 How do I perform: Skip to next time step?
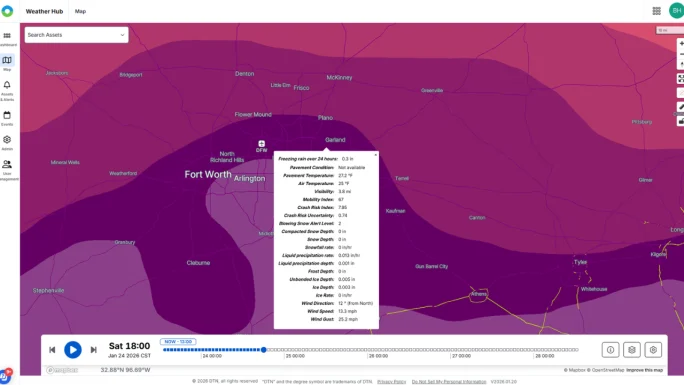pos(93,350)
